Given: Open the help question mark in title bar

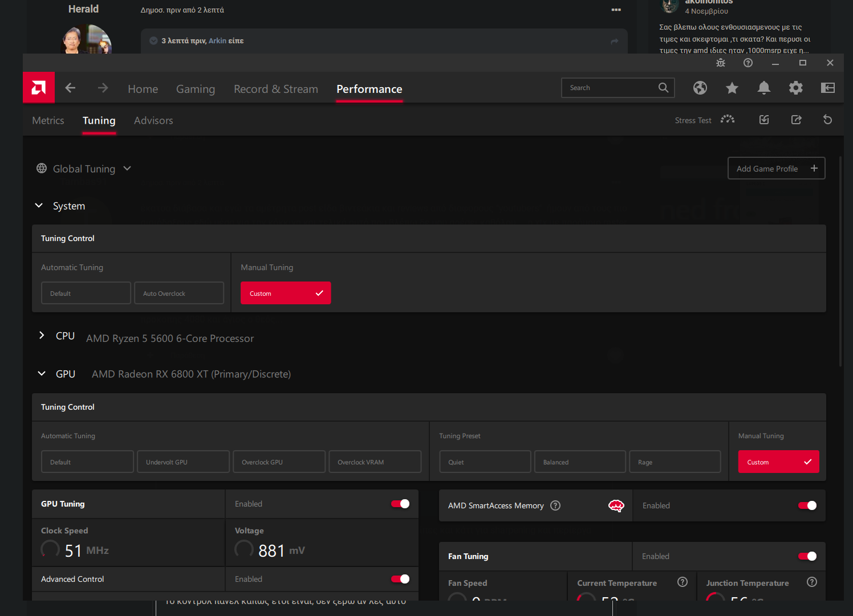Looking at the screenshot, I should [x=748, y=63].
